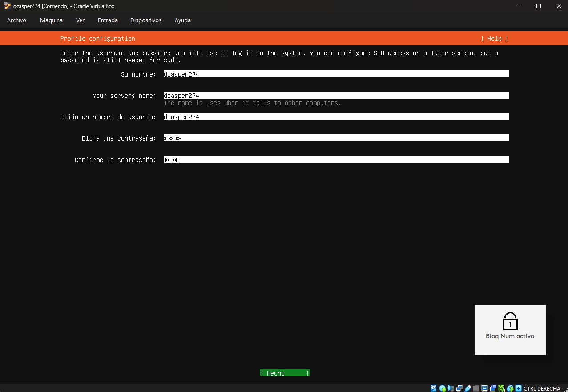Click the hard disk activity status icon
Viewport: 568px width, 392px height.
[434, 388]
